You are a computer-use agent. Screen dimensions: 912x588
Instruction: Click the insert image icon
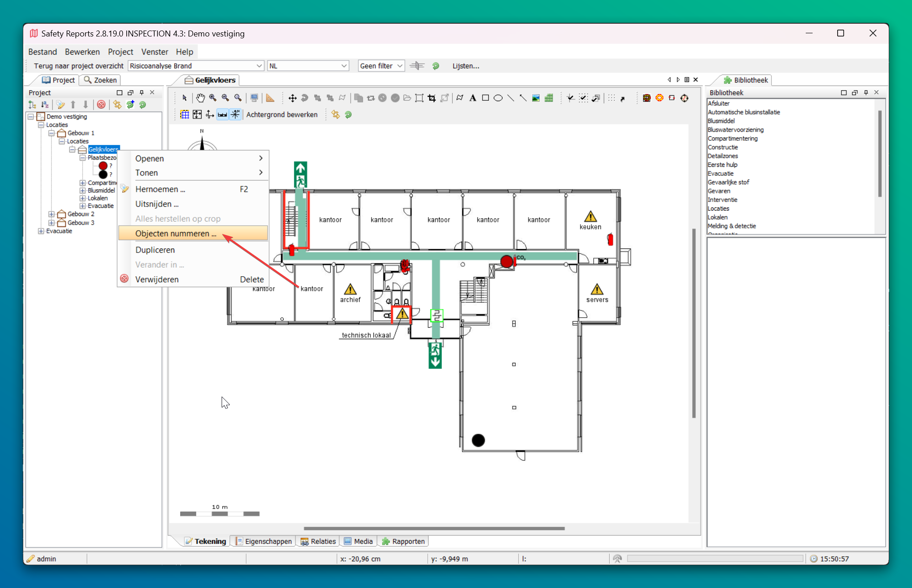pyautogui.click(x=536, y=98)
